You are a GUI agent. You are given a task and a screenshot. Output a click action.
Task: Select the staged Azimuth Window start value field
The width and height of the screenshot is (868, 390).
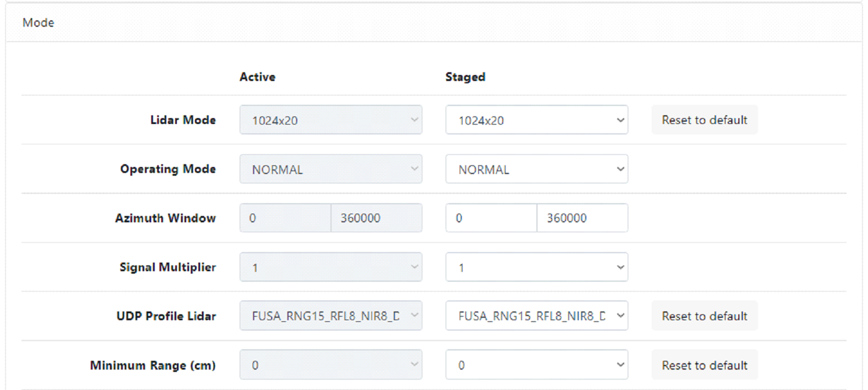(x=490, y=218)
